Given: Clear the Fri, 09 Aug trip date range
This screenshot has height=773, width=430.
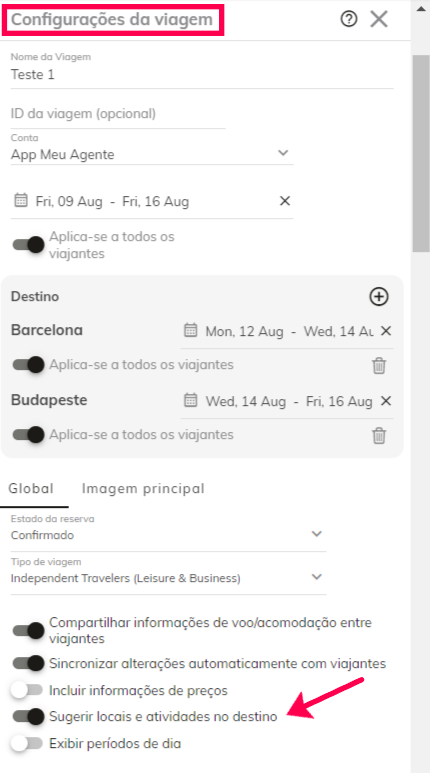Looking at the screenshot, I should pyautogui.click(x=285, y=201).
